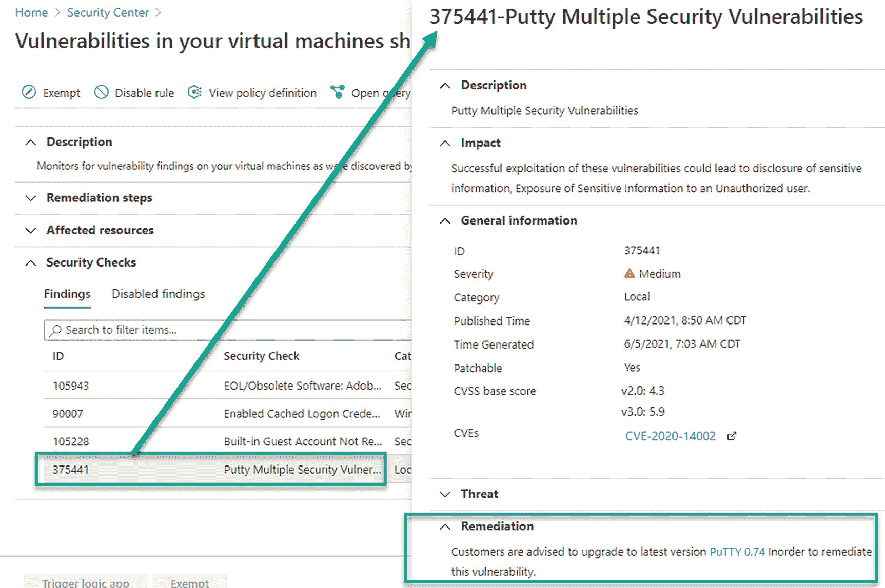This screenshot has width=885, height=588.
Task: Expand the Threat section
Action: [445, 494]
